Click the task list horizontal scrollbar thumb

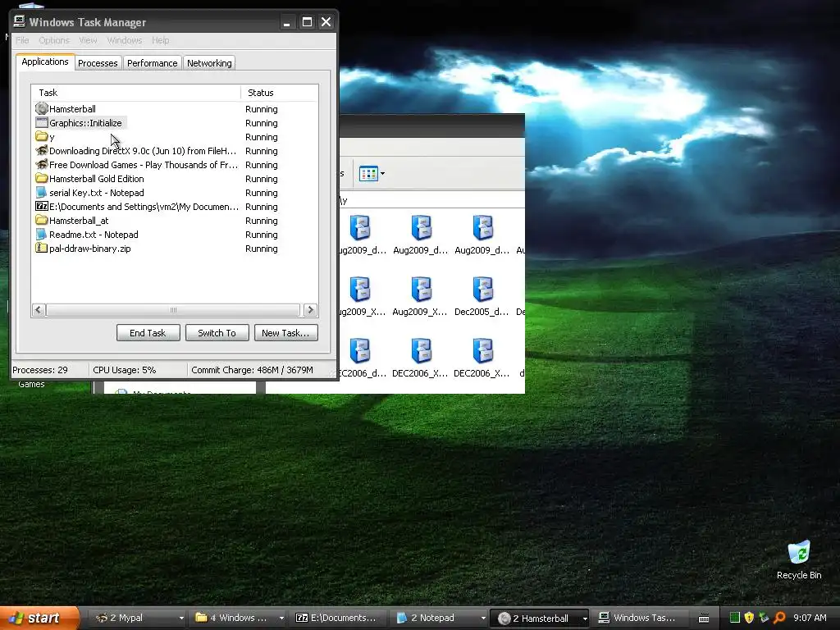[x=173, y=309]
